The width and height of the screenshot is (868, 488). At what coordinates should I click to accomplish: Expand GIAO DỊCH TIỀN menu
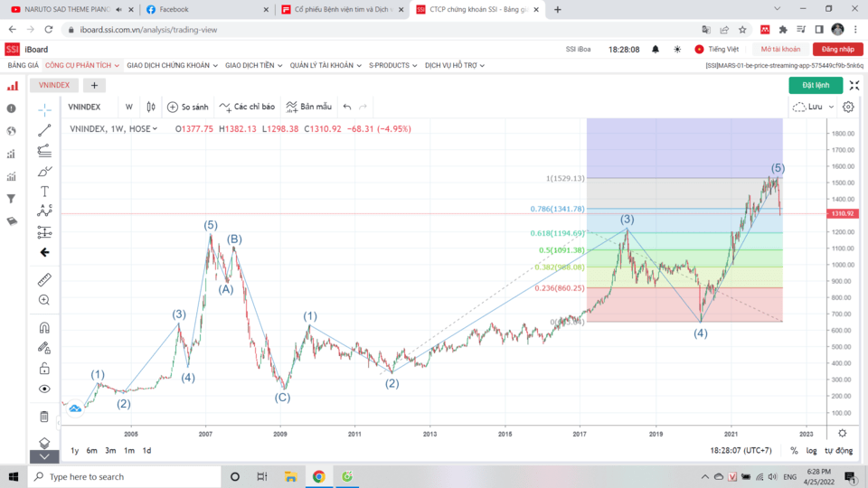tap(253, 65)
